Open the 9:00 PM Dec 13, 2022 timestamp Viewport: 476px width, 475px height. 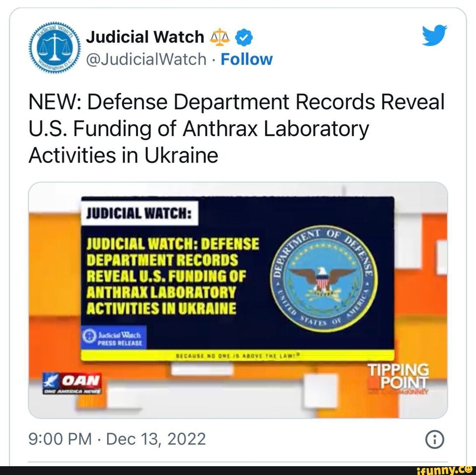pyautogui.click(x=117, y=439)
